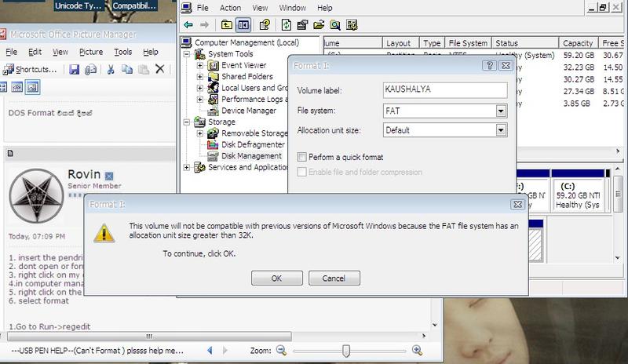The image size is (628, 364).
Task: Switch to Single Picture view in Picture Manager
Action: 32,87
